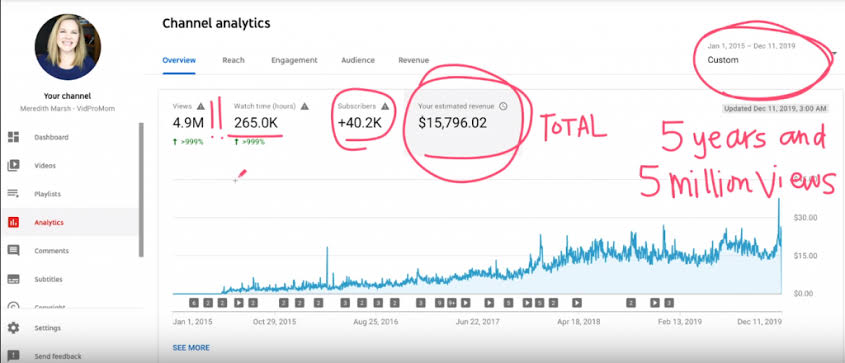845x363 pixels.
Task: Switch to the Revenue tab
Action: [x=413, y=60]
